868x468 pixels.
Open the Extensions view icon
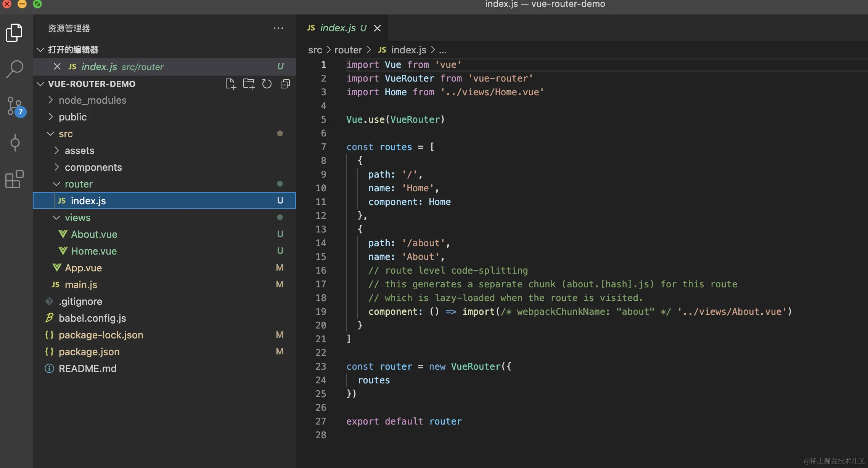tap(14, 179)
